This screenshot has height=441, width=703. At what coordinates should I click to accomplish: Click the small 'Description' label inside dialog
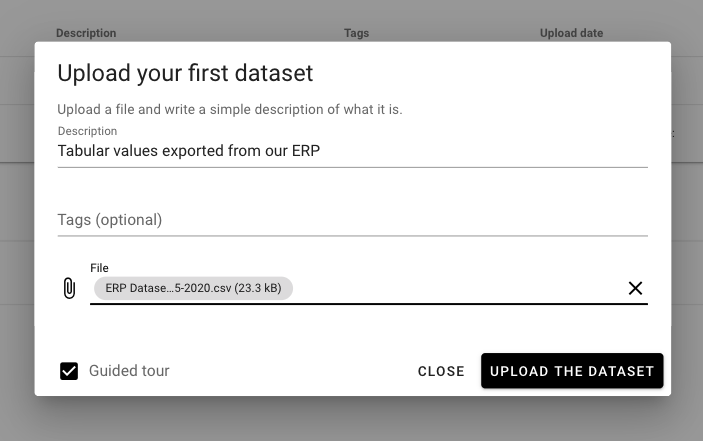[87, 131]
